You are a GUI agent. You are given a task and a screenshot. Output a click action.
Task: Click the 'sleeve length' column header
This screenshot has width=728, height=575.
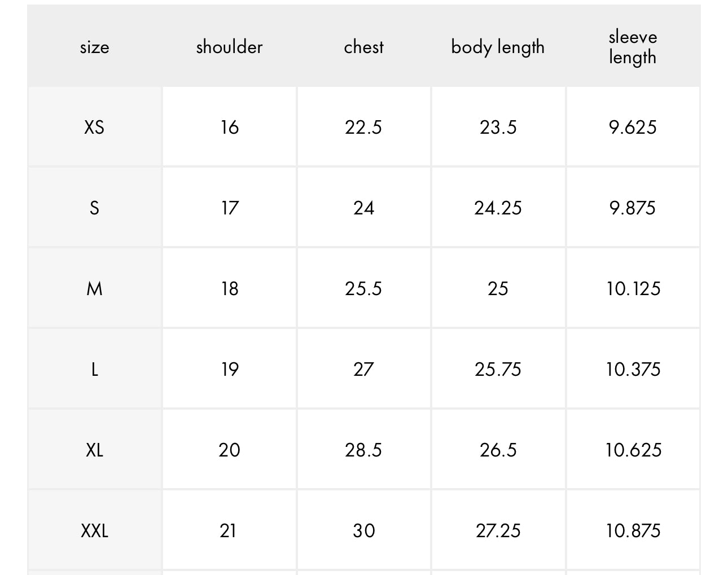pos(633,47)
